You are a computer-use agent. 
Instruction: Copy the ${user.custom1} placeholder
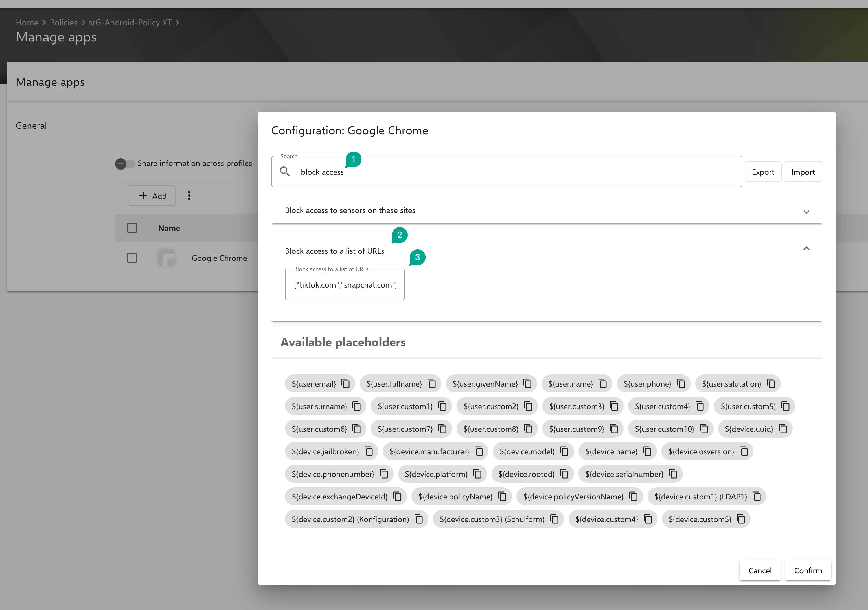click(442, 406)
